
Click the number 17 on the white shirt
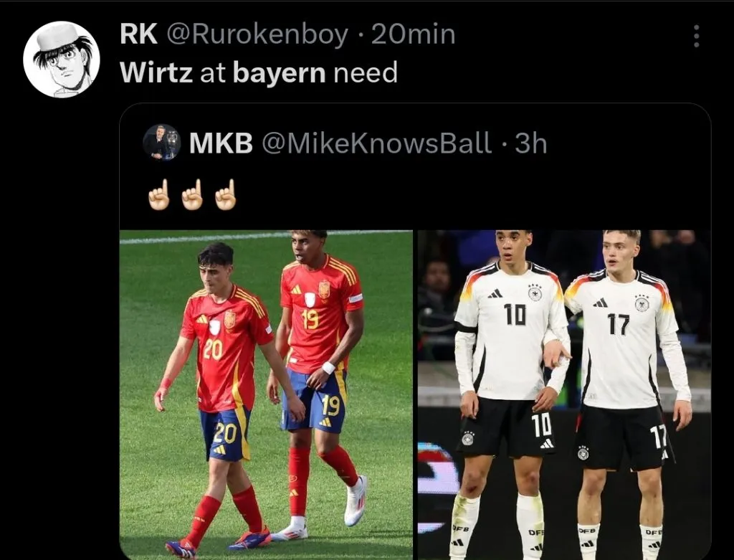click(x=619, y=325)
